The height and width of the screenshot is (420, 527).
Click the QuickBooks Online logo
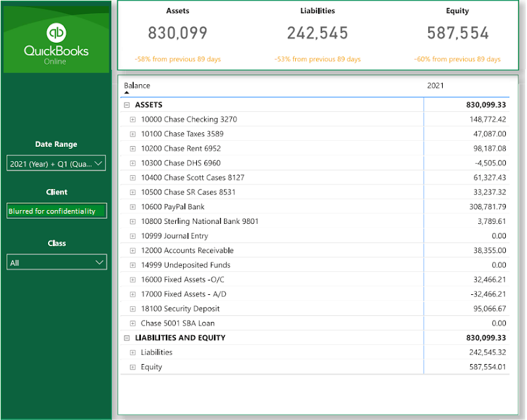[56, 43]
